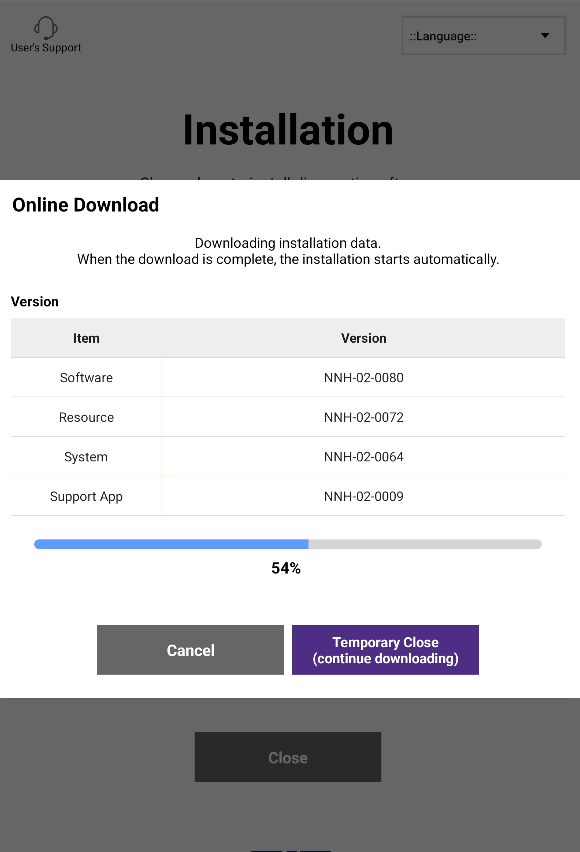Viewport: 580px width, 852px height.
Task: Click version NNH-02-0064 cell
Action: pos(364,456)
